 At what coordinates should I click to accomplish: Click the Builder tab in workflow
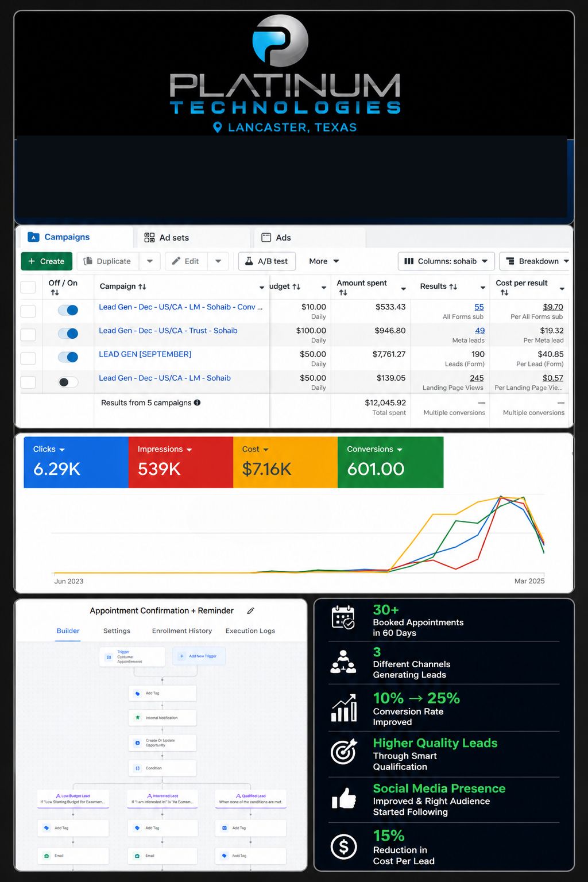(68, 630)
